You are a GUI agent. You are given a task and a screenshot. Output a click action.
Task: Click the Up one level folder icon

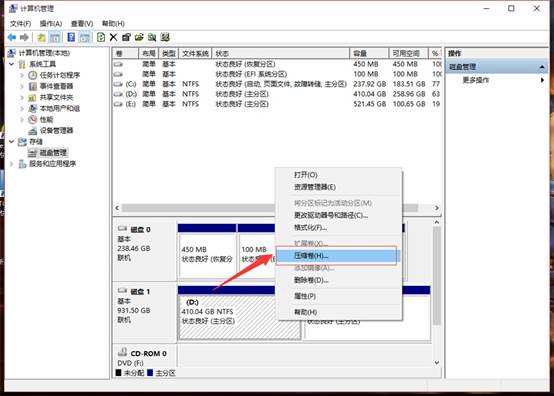41,37
